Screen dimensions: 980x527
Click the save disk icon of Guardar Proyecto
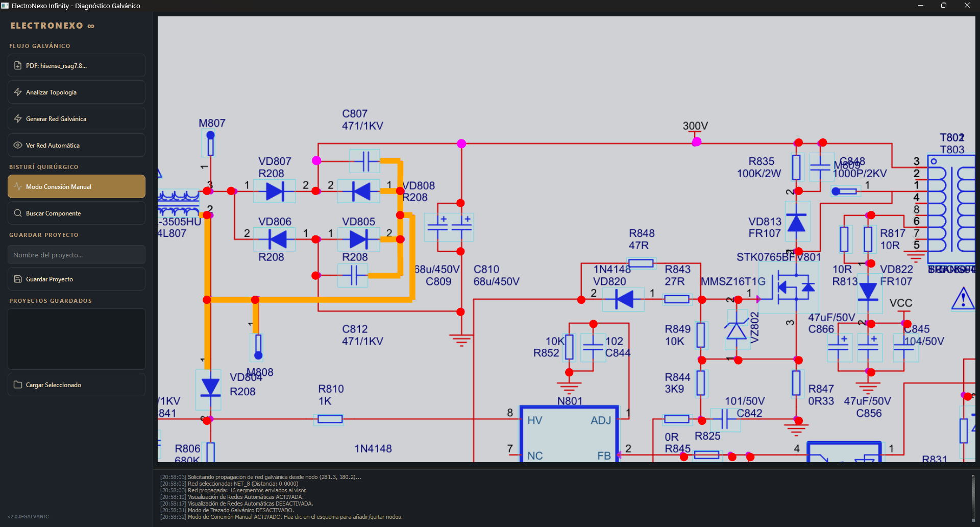(18, 279)
